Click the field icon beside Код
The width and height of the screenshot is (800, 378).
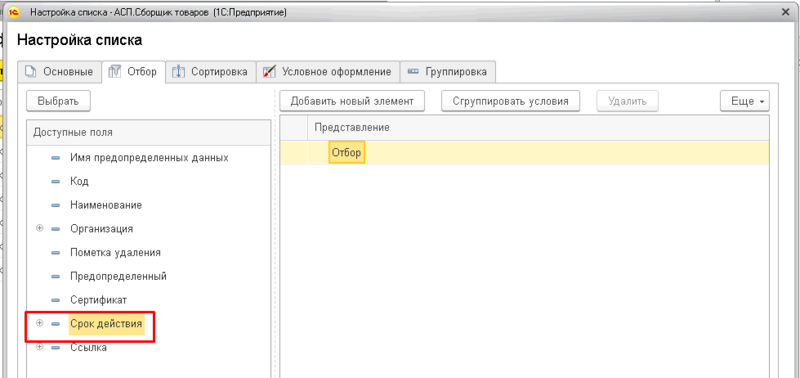coord(56,182)
